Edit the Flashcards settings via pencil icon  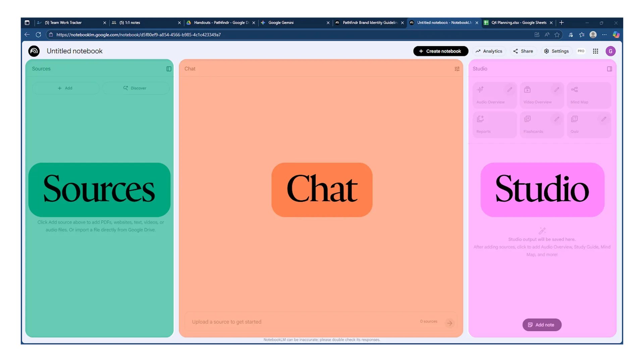tap(556, 119)
